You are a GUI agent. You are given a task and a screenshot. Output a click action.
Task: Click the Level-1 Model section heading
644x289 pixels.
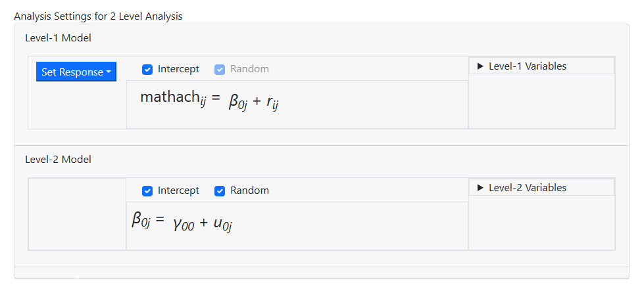click(58, 38)
